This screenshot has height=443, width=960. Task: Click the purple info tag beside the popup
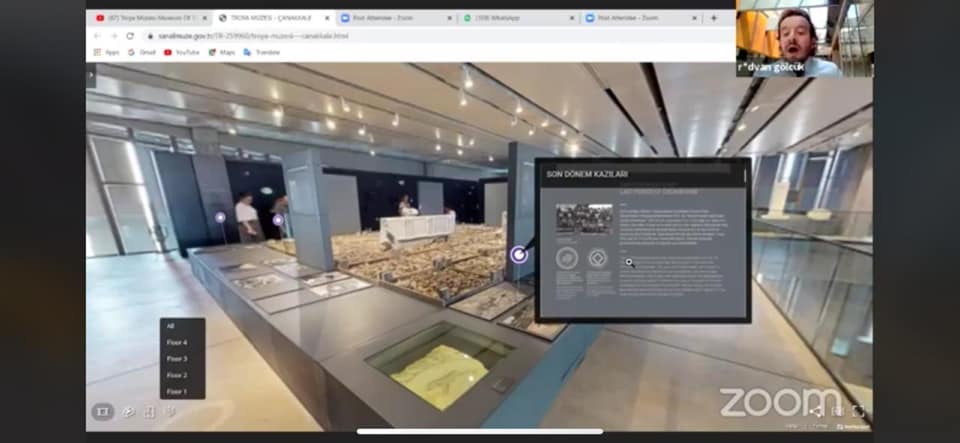(x=518, y=254)
